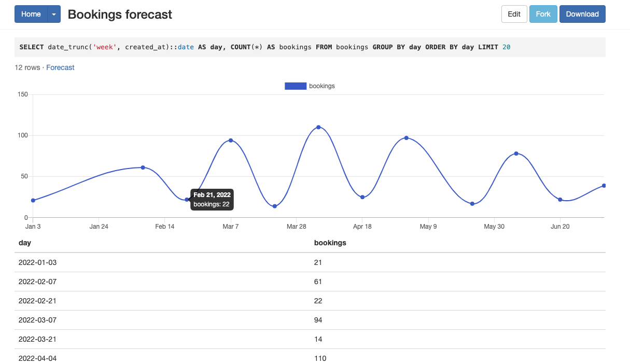The height and width of the screenshot is (364, 630).
Task: Click the May 30 axis label
Action: click(494, 226)
